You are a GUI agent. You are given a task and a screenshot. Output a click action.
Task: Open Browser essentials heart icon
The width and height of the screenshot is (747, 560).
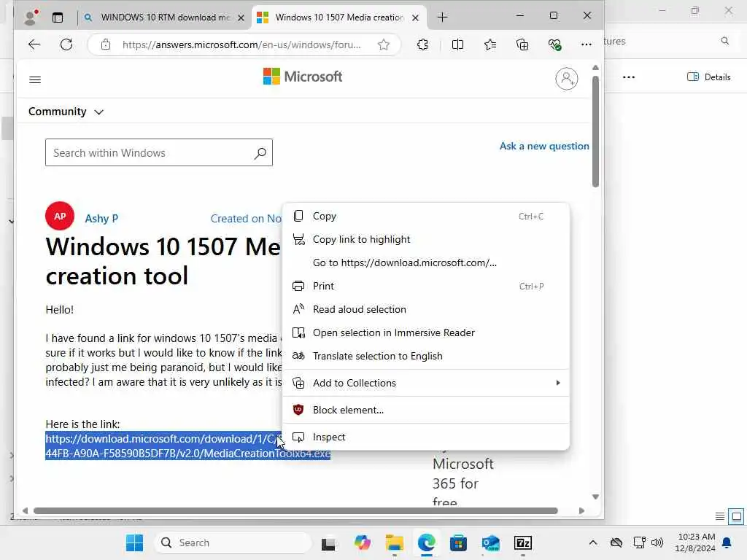(x=554, y=44)
